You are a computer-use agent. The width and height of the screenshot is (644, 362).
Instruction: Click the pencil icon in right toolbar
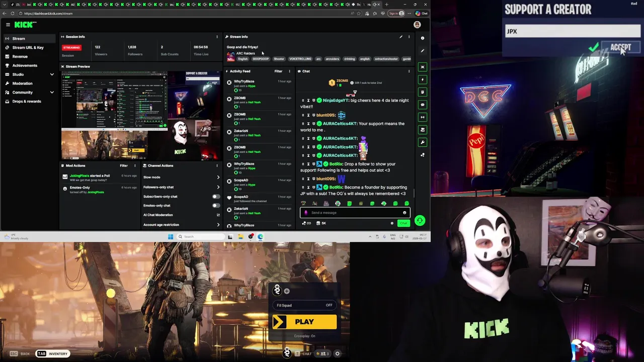pyautogui.click(x=423, y=51)
